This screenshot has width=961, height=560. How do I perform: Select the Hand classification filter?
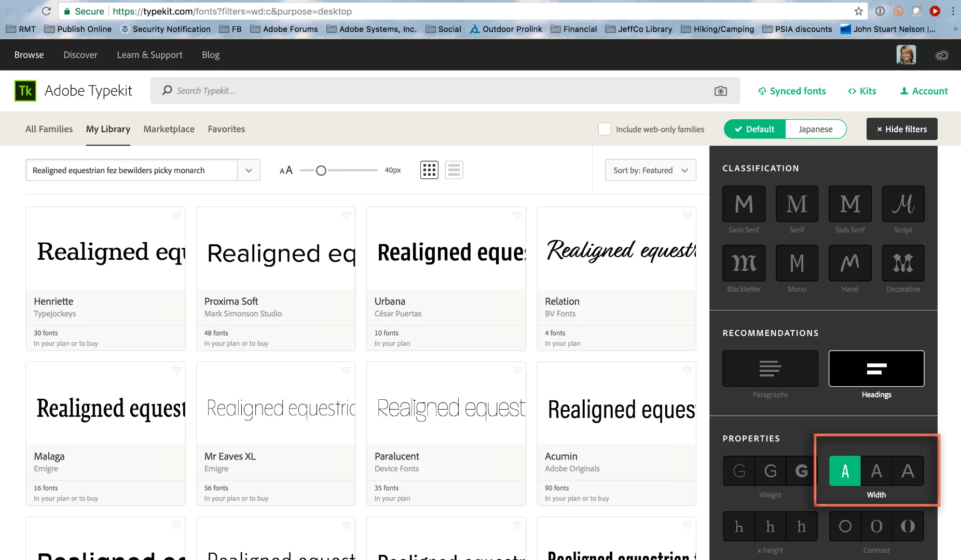pos(850,263)
